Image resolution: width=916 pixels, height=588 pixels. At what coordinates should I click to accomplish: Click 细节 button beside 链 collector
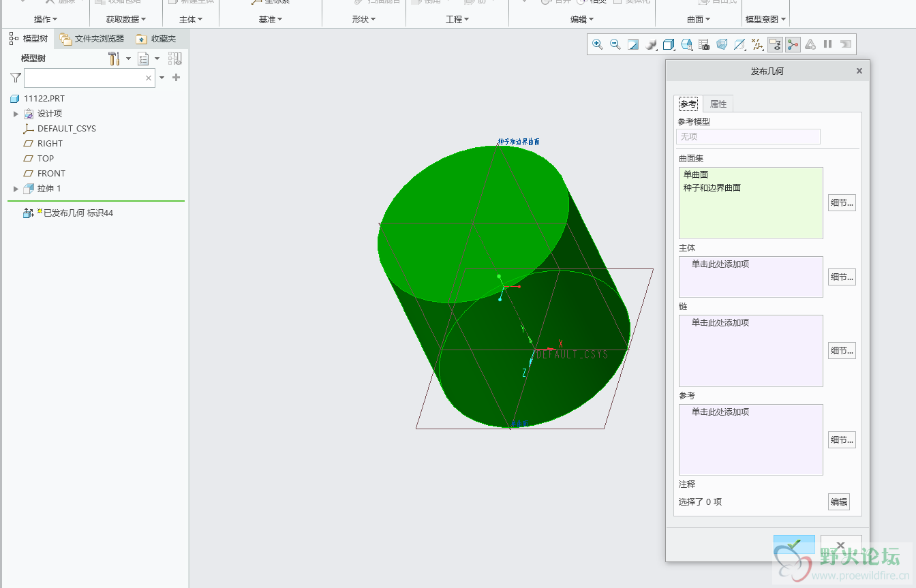[x=842, y=350]
